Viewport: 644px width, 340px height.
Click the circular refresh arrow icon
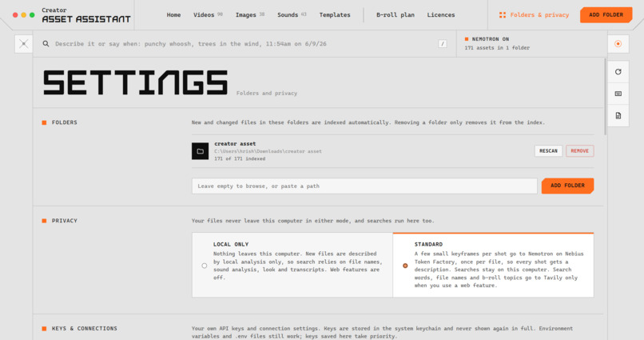click(618, 72)
